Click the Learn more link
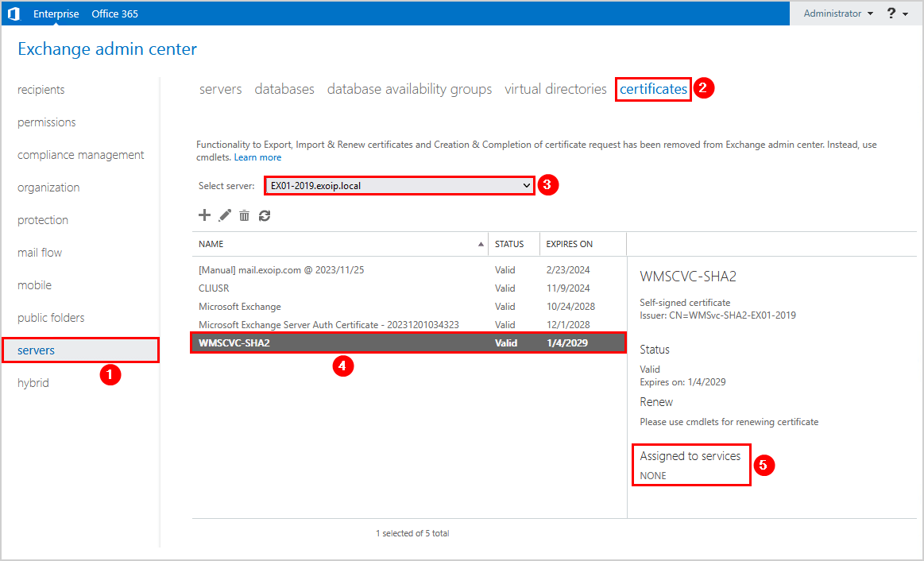Image resolution: width=924 pixels, height=561 pixels. [x=257, y=157]
